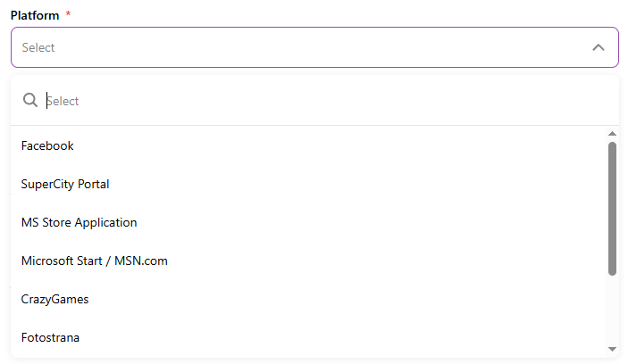Pick MS Store Application from the list

pyautogui.click(x=80, y=222)
